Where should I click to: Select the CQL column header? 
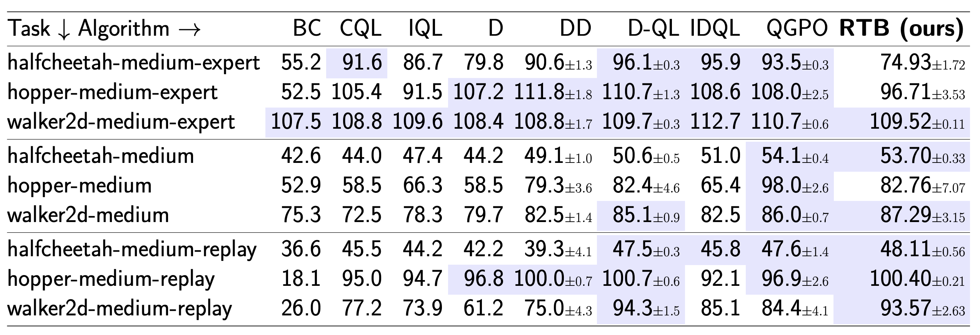click(360, 28)
